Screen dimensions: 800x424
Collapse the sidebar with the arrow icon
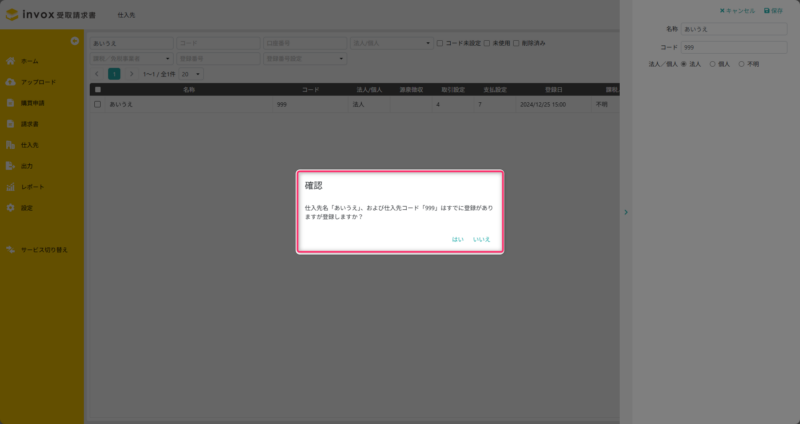[x=74, y=41]
